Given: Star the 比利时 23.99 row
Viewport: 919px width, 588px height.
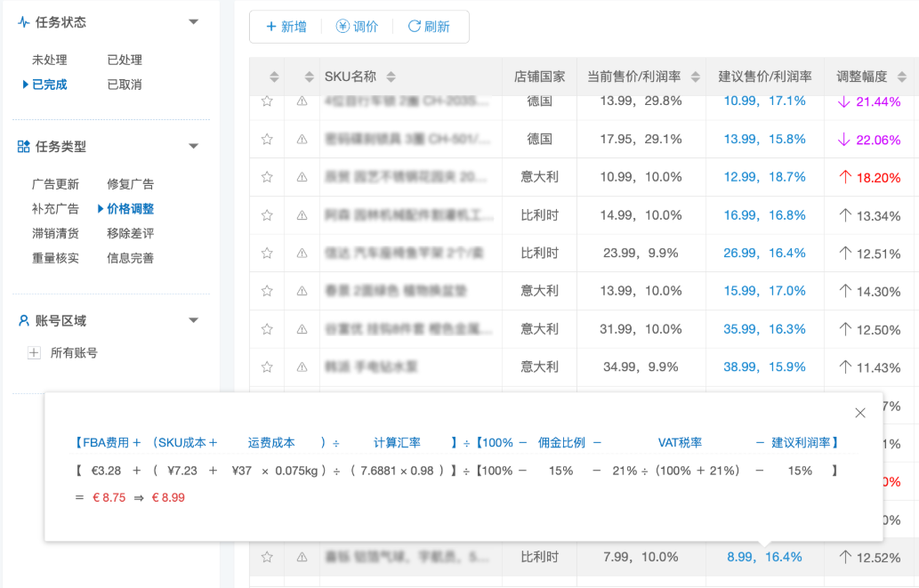Looking at the screenshot, I should (x=267, y=253).
